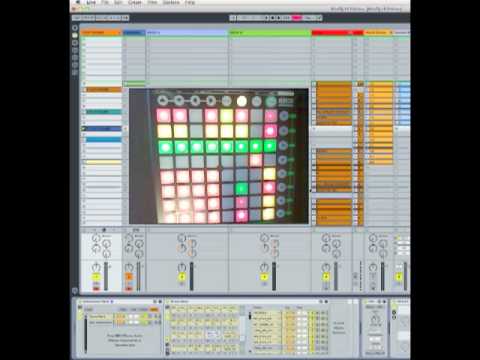480x360 pixels.
Task: Open the Live Device Browser (highlighted sidebar icon)
Action: click(75, 35)
